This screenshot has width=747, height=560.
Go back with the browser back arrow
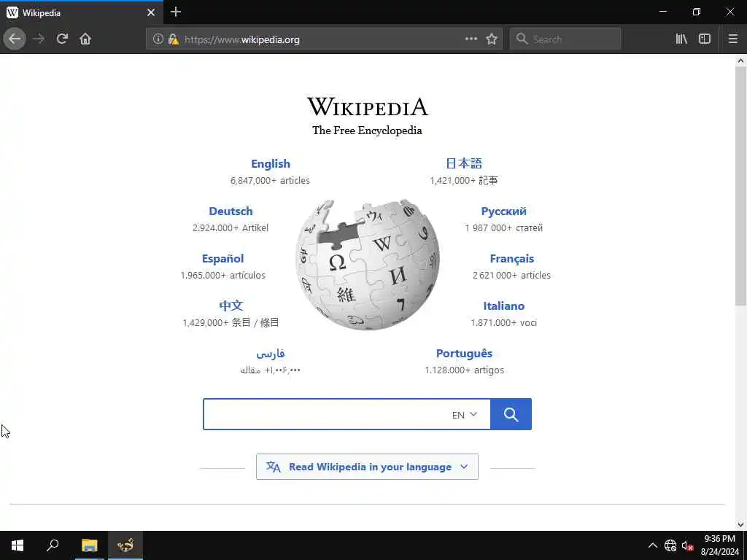tap(15, 39)
